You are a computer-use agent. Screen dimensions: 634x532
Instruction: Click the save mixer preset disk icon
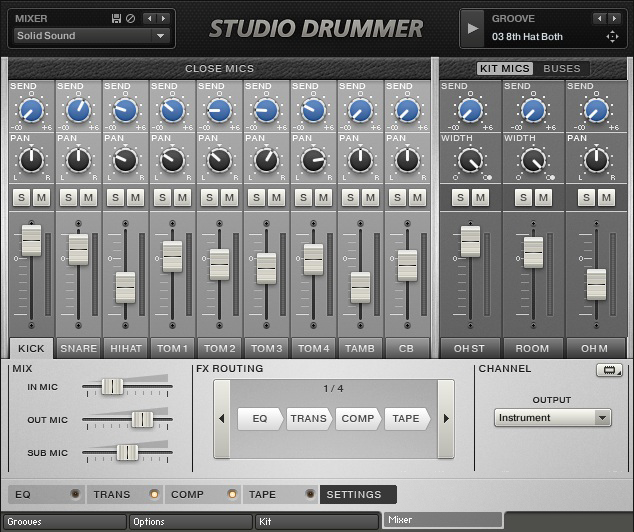click(x=117, y=18)
